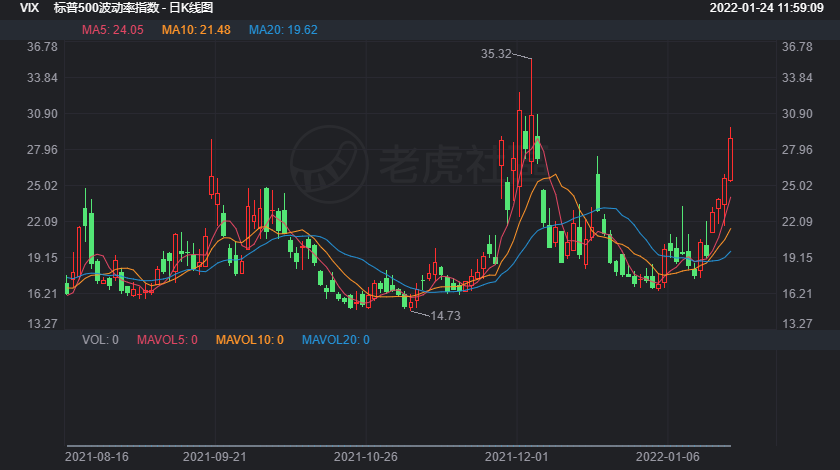Viewport: 840px width, 470px height.
Task: Click the horizontal time range bar under volume pane
Action: [399, 445]
